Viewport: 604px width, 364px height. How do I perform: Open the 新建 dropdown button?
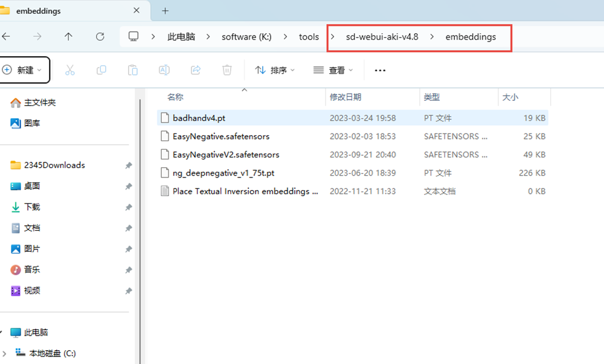pos(24,70)
